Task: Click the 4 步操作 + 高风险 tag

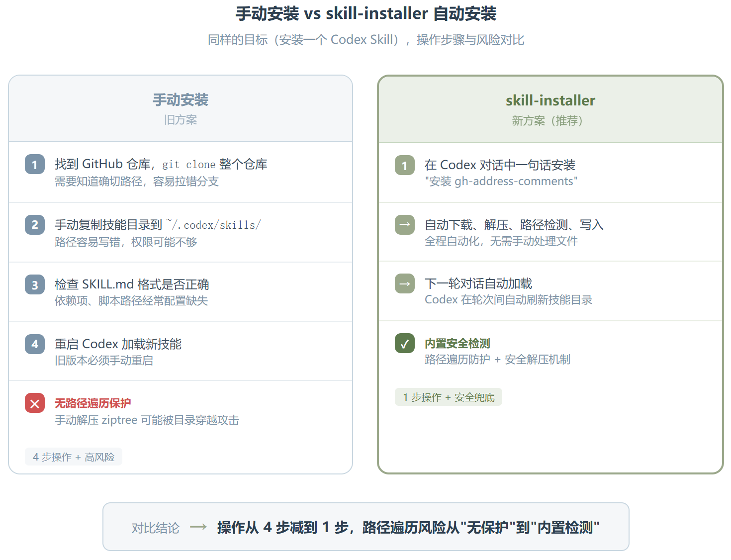Action: pos(74,457)
